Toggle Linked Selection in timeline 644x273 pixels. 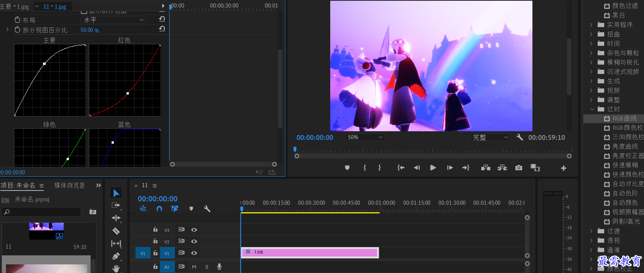[175, 208]
